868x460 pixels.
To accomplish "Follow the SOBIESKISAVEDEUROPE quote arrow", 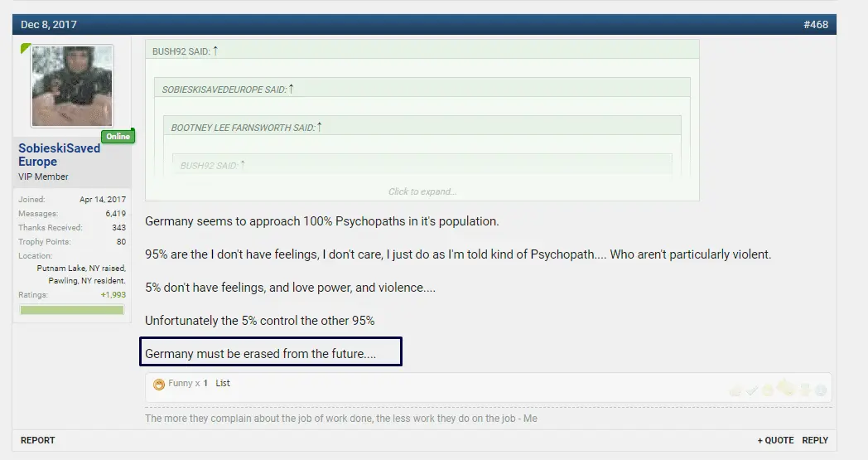I will (292, 89).
